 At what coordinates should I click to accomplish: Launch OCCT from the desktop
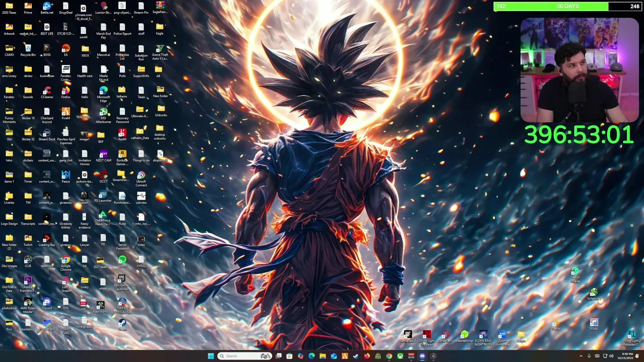tap(104, 176)
